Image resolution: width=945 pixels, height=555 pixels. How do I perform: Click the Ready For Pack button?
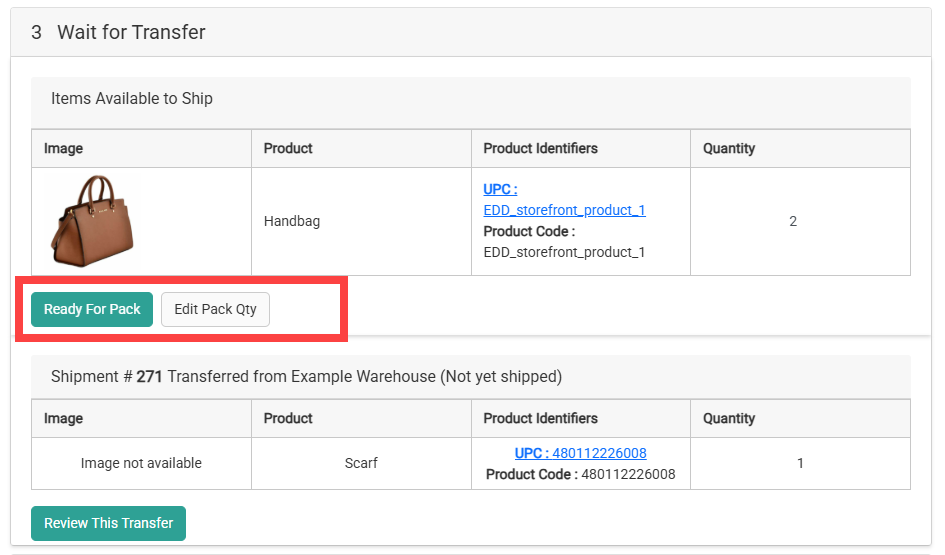click(x=92, y=309)
